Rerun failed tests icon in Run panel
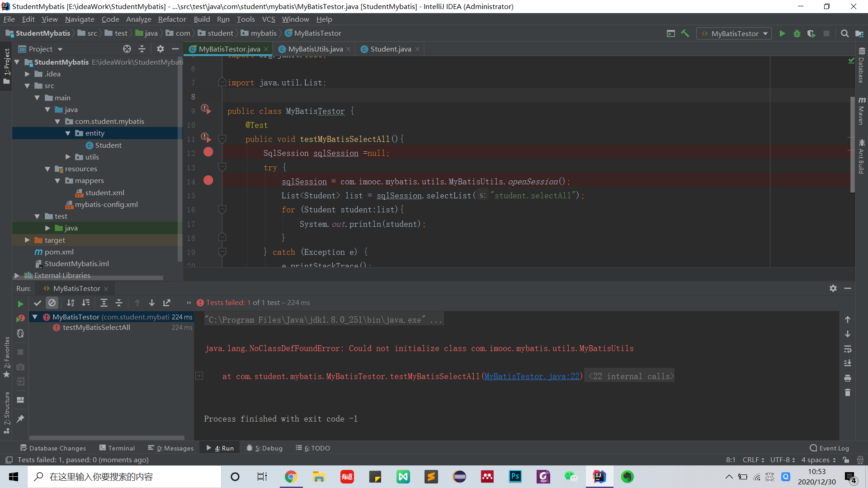 tap(20, 319)
